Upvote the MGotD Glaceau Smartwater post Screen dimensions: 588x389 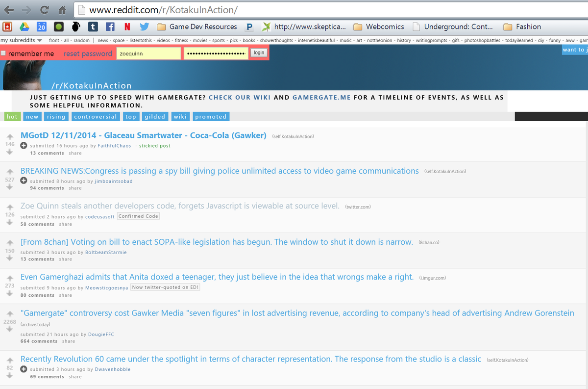click(9, 137)
